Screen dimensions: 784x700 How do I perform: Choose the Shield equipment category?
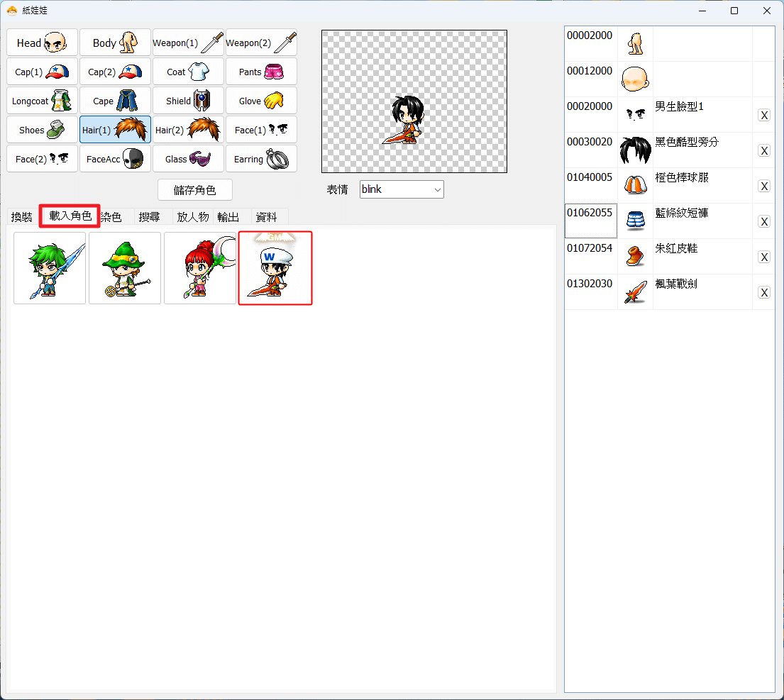tap(188, 101)
